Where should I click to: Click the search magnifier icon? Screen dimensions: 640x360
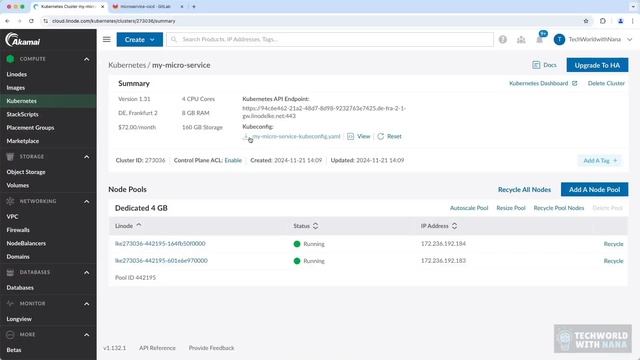(174, 39)
